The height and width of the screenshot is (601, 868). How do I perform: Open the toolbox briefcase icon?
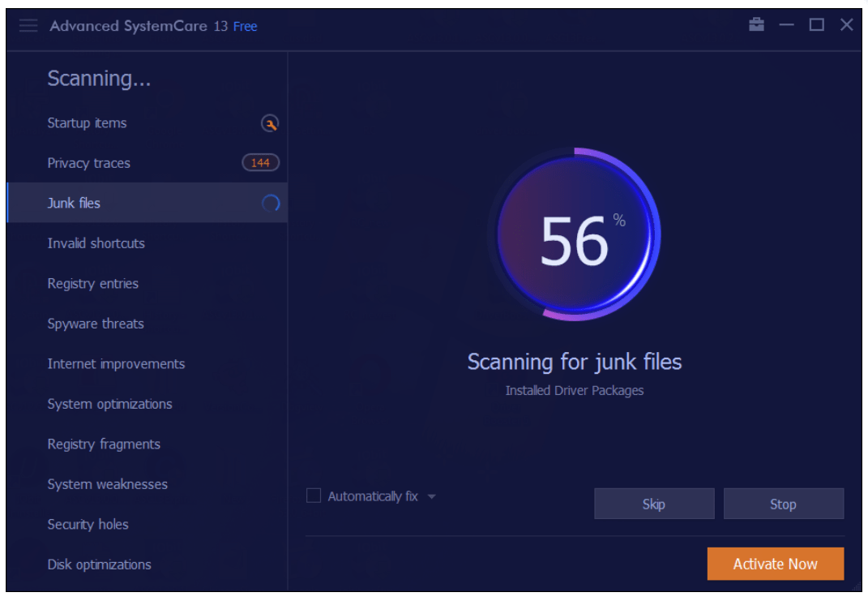pyautogui.click(x=756, y=24)
